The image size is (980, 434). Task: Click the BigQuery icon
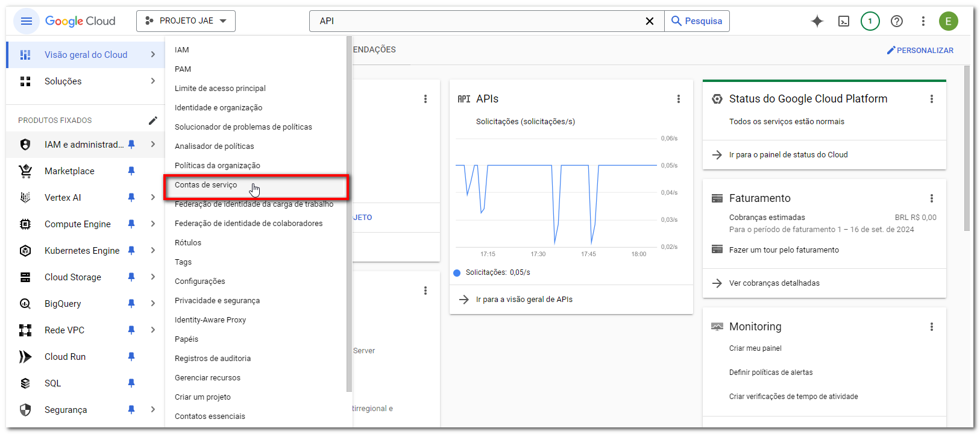coord(25,304)
